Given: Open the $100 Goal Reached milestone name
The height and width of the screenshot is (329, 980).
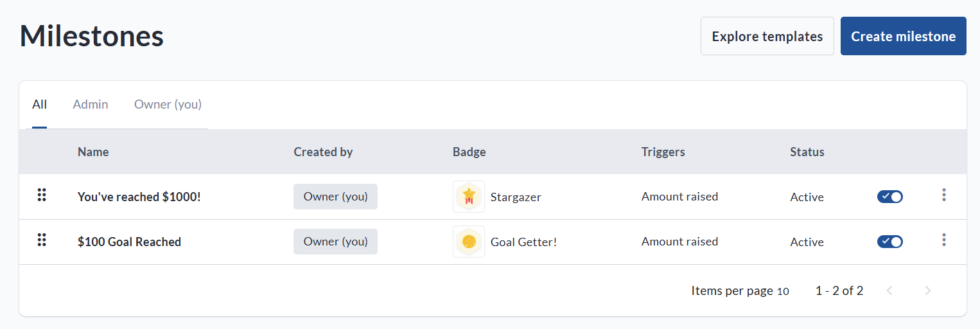Looking at the screenshot, I should point(129,242).
